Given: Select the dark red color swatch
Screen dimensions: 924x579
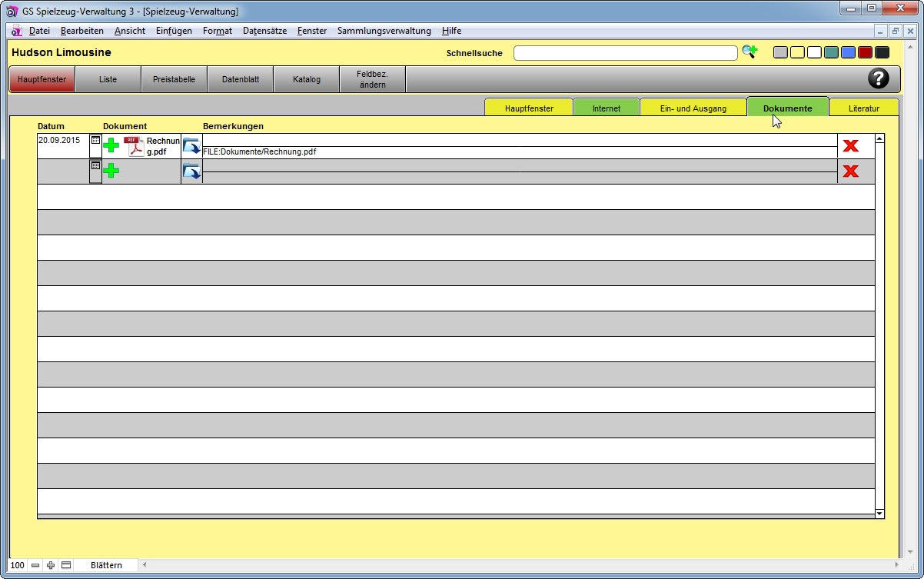Looking at the screenshot, I should (865, 52).
